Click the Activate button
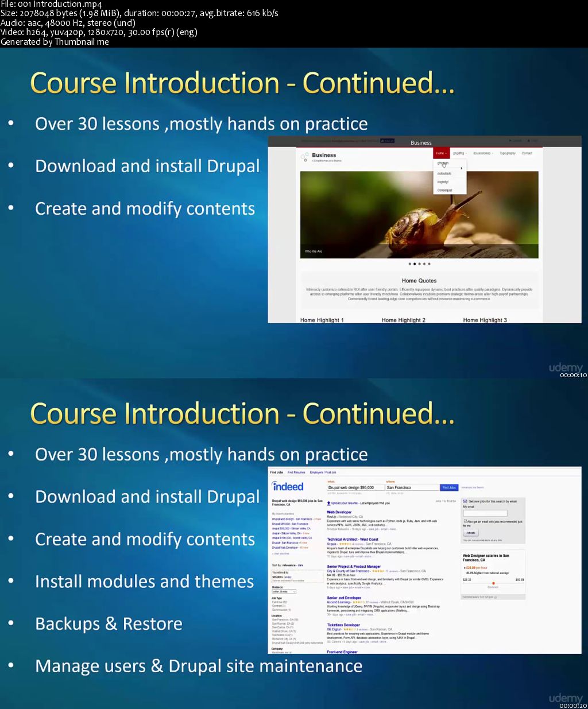 click(470, 533)
